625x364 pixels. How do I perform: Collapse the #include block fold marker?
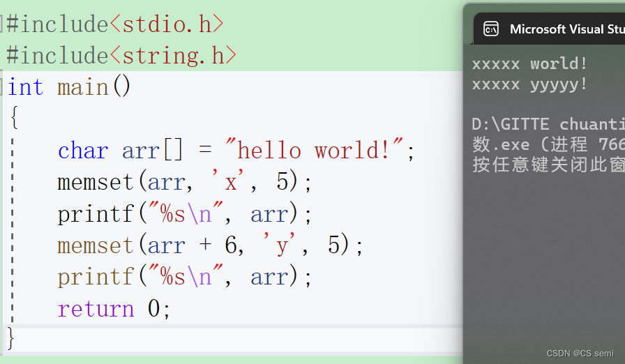point(1,24)
